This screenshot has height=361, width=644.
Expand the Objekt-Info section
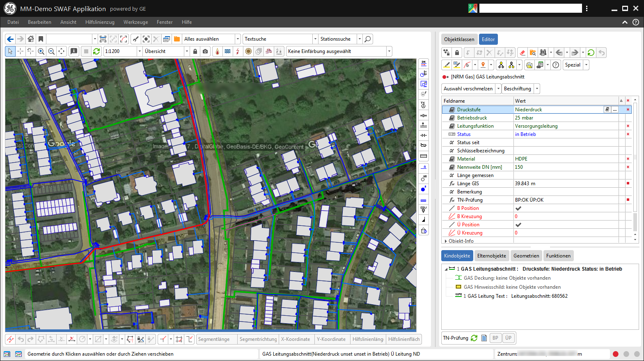coord(446,241)
